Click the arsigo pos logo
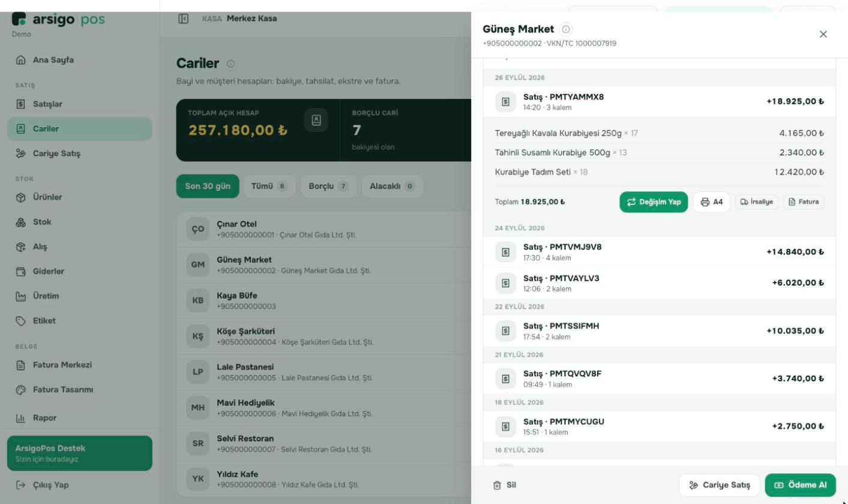The height and width of the screenshot is (504, 848). [x=58, y=19]
